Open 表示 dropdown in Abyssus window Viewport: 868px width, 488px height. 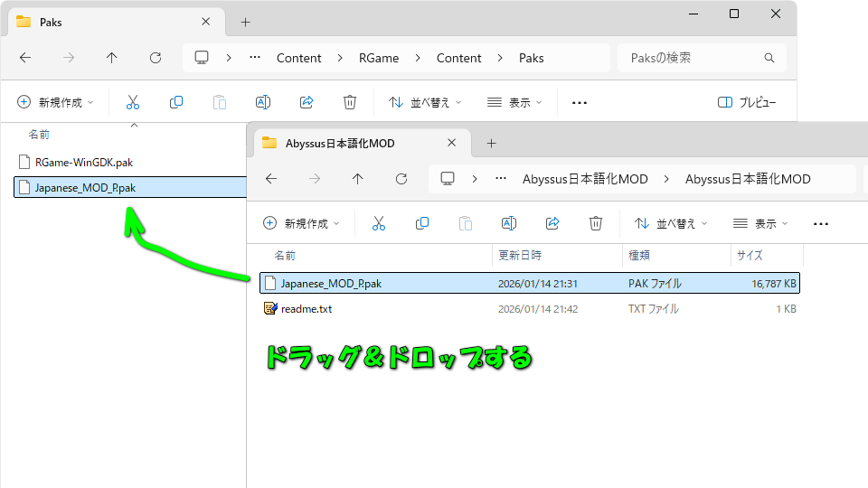(x=760, y=223)
